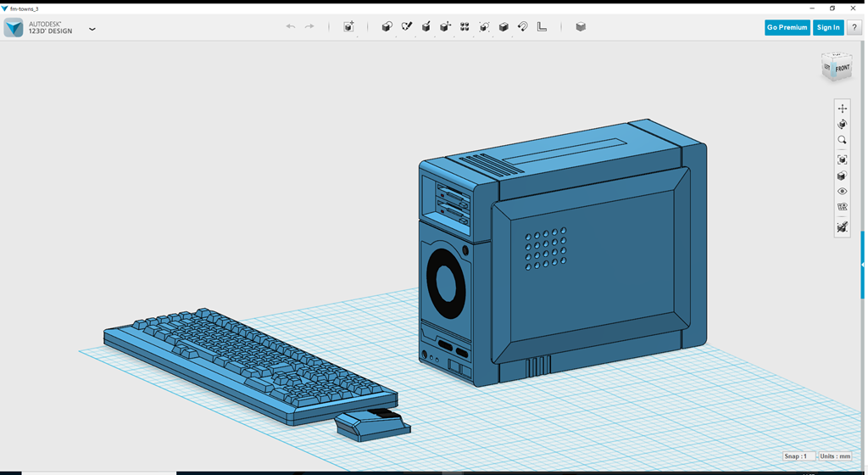
Task: Click the Transform tool icon in toolbar
Action: 348,27
